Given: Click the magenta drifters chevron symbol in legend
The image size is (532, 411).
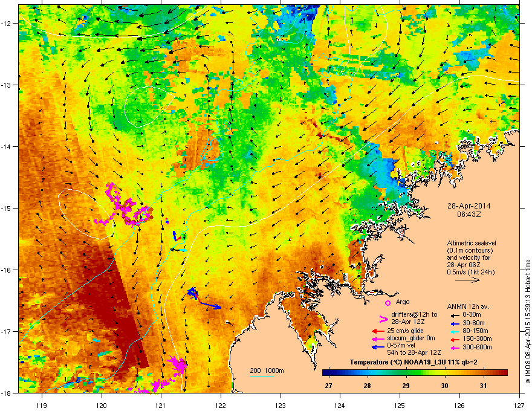Looking at the screenshot, I should (x=383, y=319).
